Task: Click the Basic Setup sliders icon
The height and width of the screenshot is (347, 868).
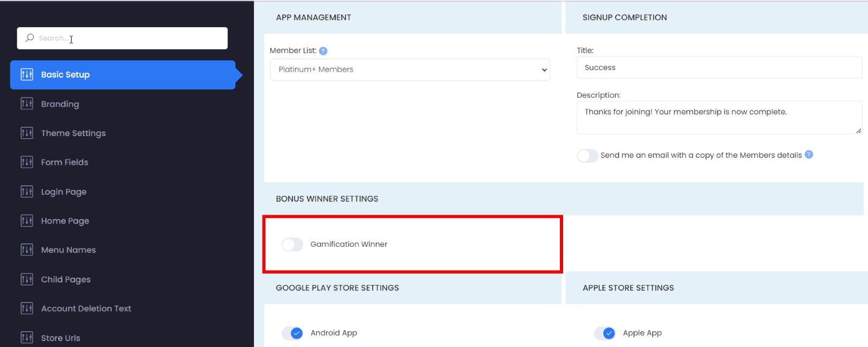Action: (x=27, y=75)
